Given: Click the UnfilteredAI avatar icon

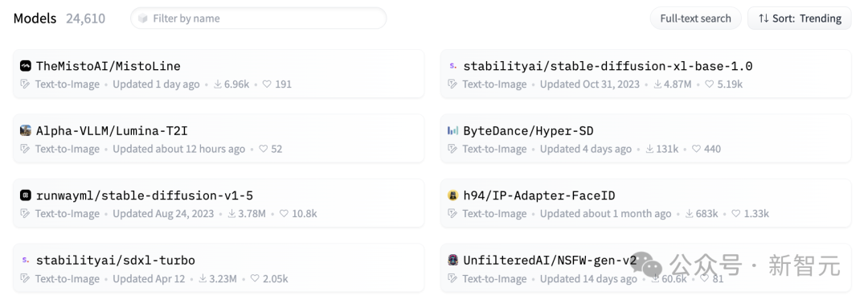Looking at the screenshot, I should [x=452, y=260].
